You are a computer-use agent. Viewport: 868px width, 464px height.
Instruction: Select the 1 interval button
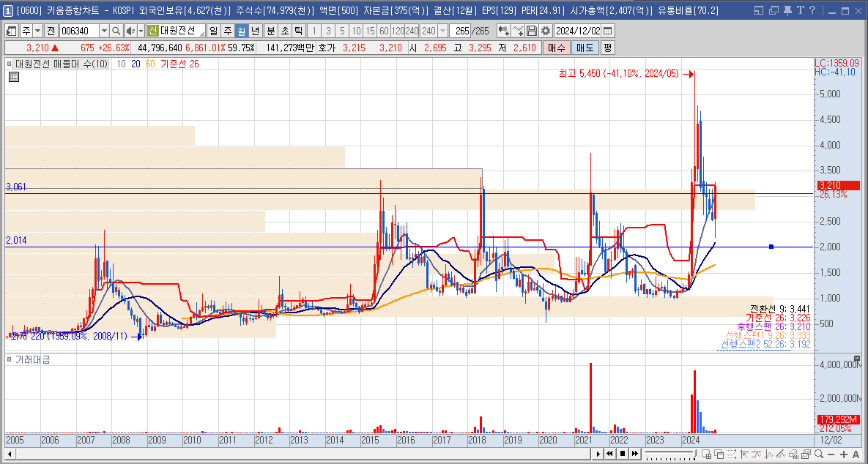(315, 31)
